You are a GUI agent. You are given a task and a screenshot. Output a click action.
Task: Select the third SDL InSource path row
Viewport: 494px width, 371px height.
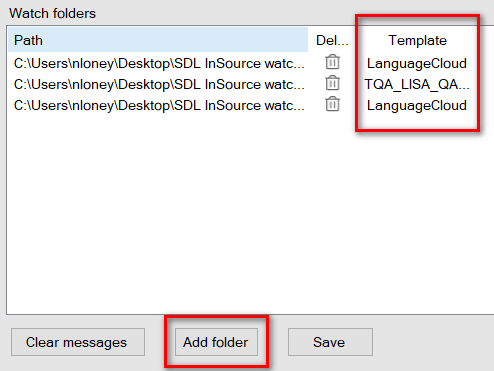(159, 105)
